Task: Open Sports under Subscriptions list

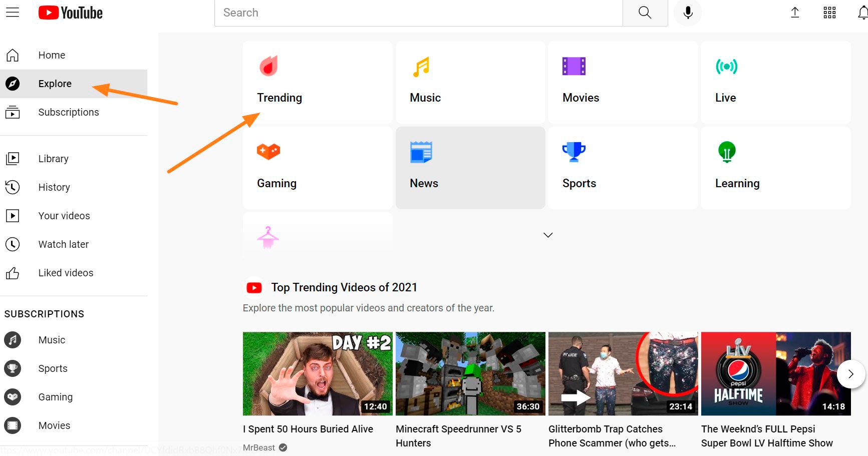Action: pos(53,368)
